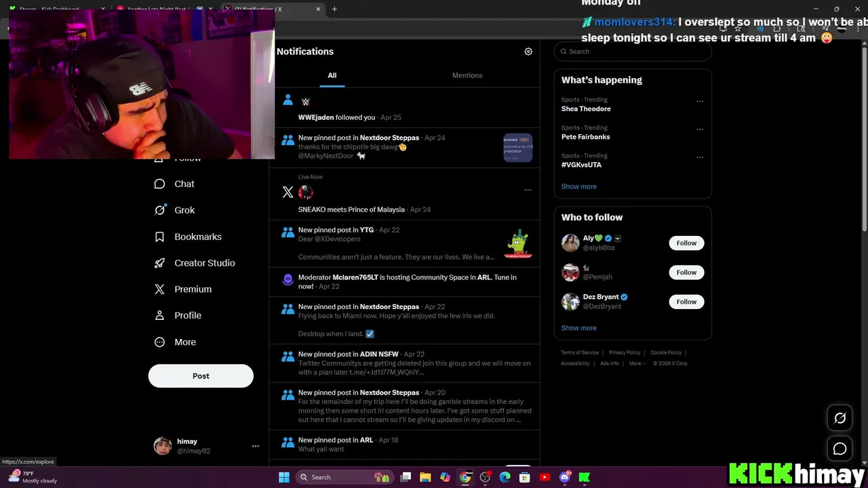Open Microsoft Store from taskbar
868x488 pixels.
[x=524, y=477]
